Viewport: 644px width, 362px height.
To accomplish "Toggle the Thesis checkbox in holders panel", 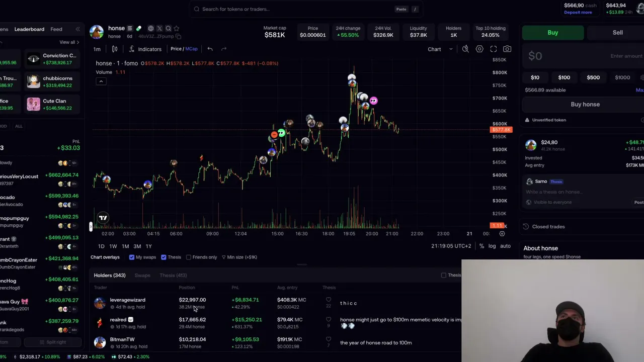I will pyautogui.click(x=443, y=275).
